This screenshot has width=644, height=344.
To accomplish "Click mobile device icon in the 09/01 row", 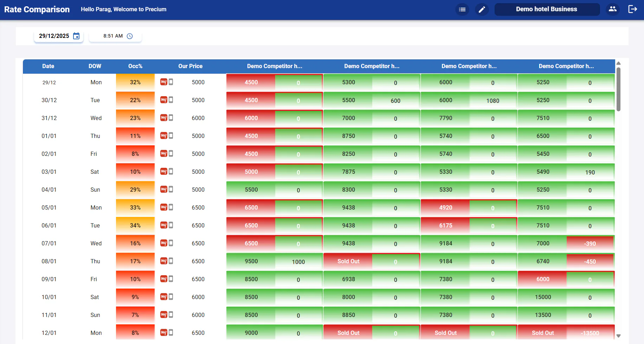I will (171, 279).
